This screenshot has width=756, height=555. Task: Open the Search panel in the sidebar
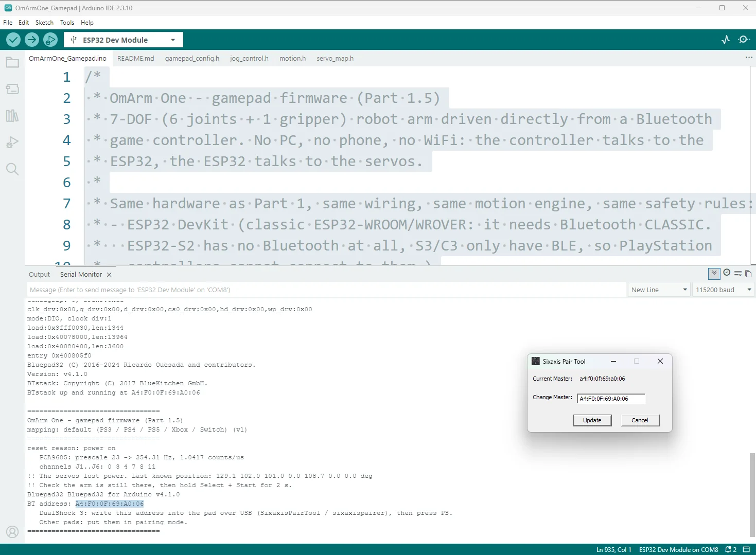[12, 169]
